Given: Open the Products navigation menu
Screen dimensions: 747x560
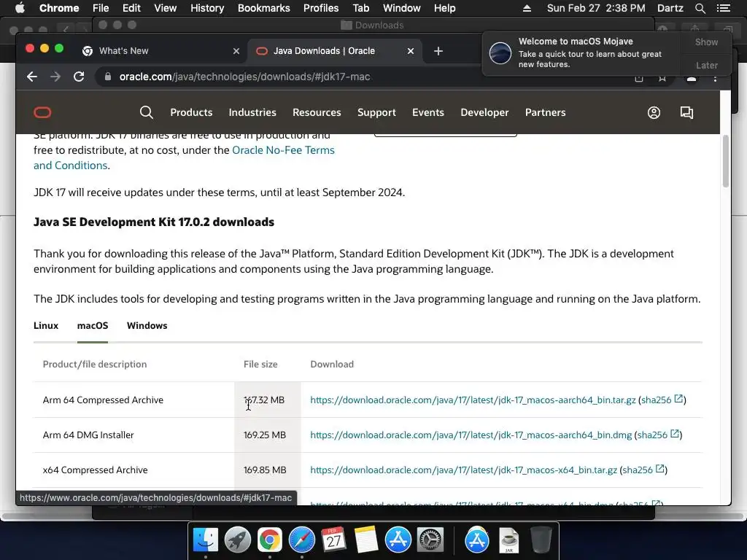Looking at the screenshot, I should (x=191, y=112).
